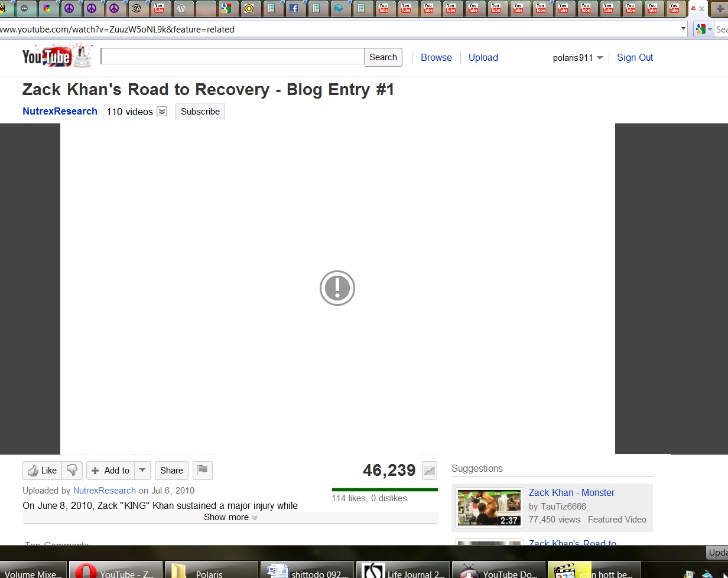Open browser search engine dropdown arrow
Screen dimensions: 728x578
click(x=710, y=29)
